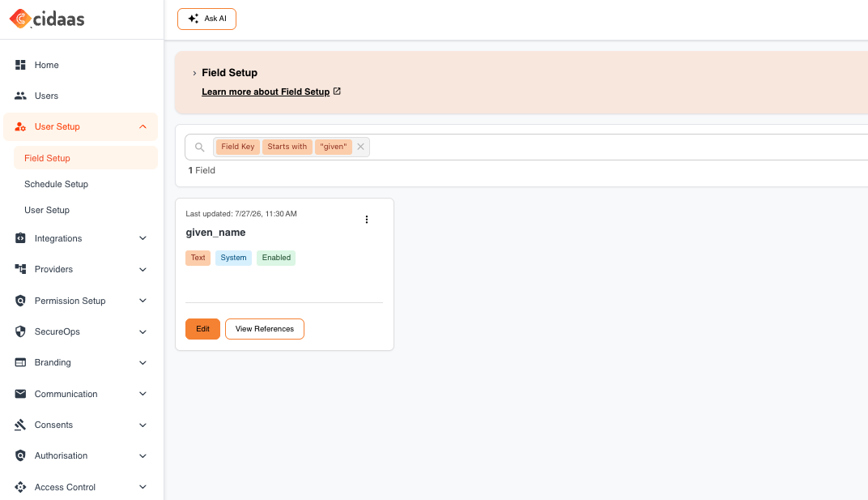The width and height of the screenshot is (868, 500).
Task: Click the Home dashboard icon
Action: point(20,65)
